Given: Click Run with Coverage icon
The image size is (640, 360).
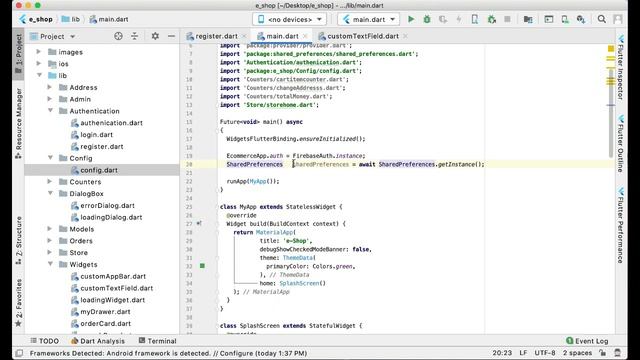Looking at the screenshot, I should (443, 19).
